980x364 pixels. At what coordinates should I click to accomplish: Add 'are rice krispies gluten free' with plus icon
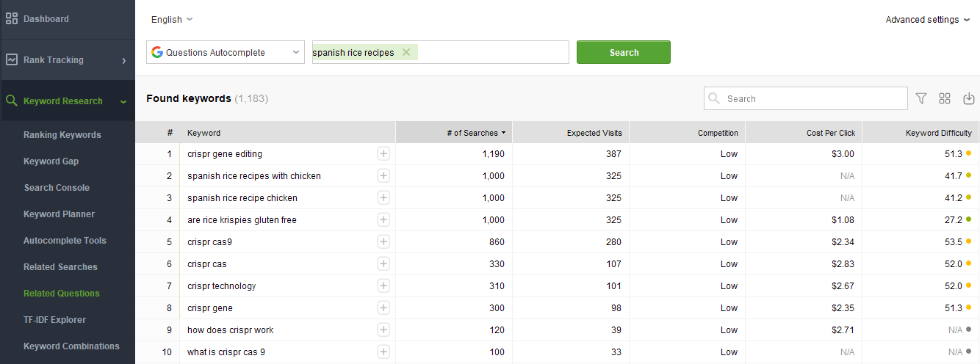pos(383,219)
